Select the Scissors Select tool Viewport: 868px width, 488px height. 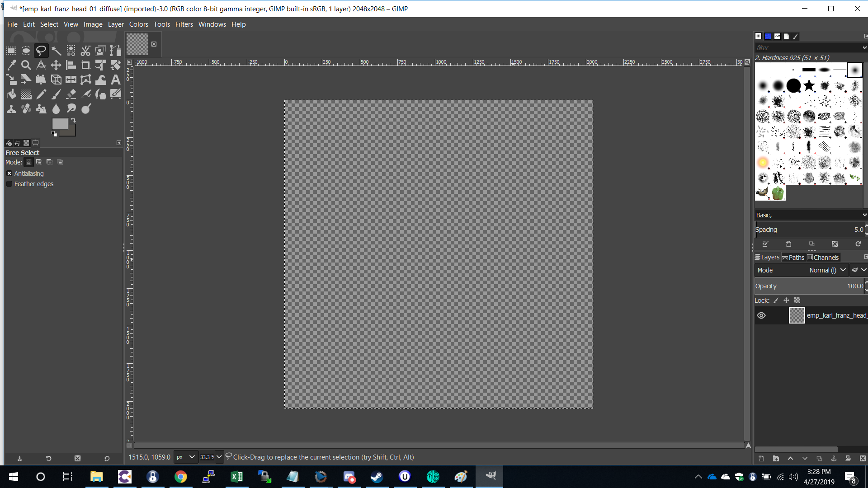click(x=86, y=51)
